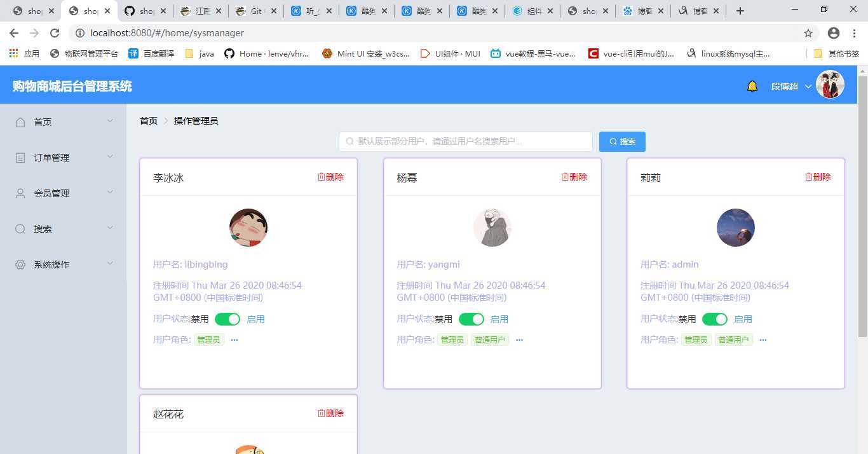Click the blue 搜索 button
The image size is (868, 454).
pos(622,142)
